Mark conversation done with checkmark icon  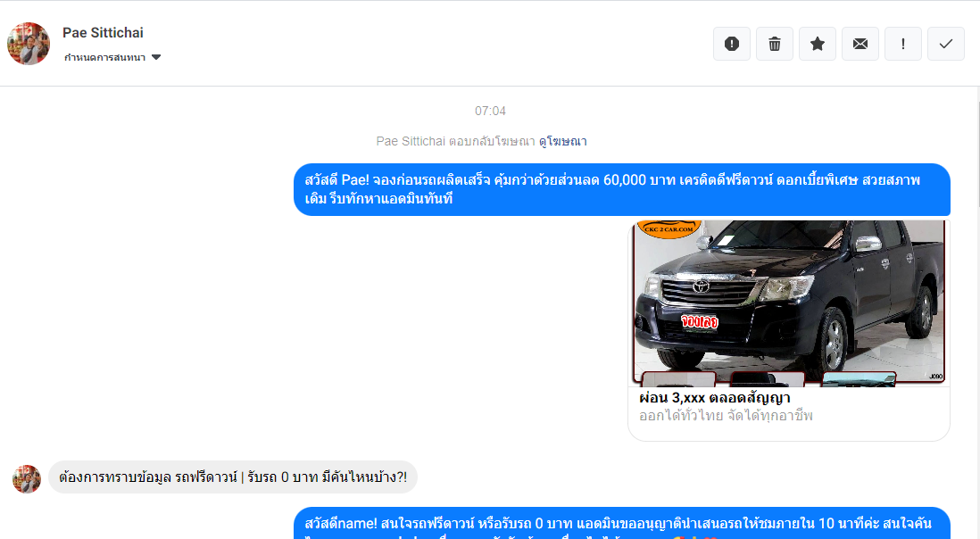pos(945,44)
